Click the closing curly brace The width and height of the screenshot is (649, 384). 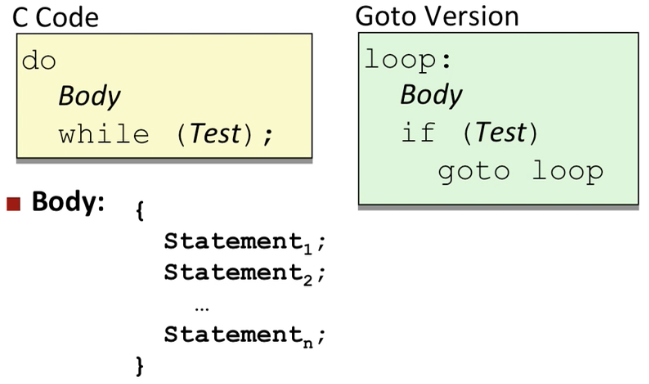[x=140, y=367]
